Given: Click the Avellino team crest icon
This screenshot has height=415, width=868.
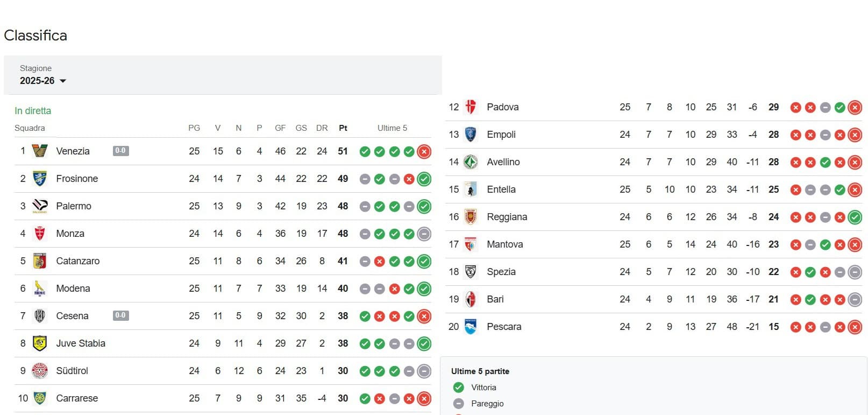Looking at the screenshot, I should [471, 162].
